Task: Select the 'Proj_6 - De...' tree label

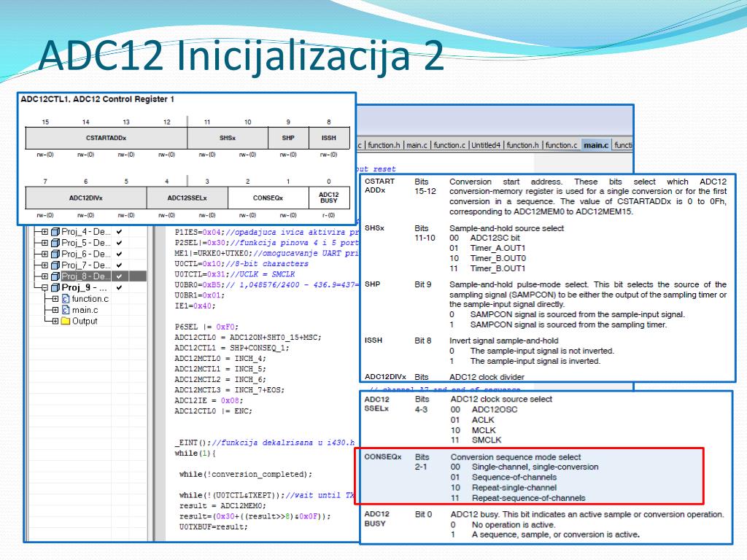Action: 86,254
